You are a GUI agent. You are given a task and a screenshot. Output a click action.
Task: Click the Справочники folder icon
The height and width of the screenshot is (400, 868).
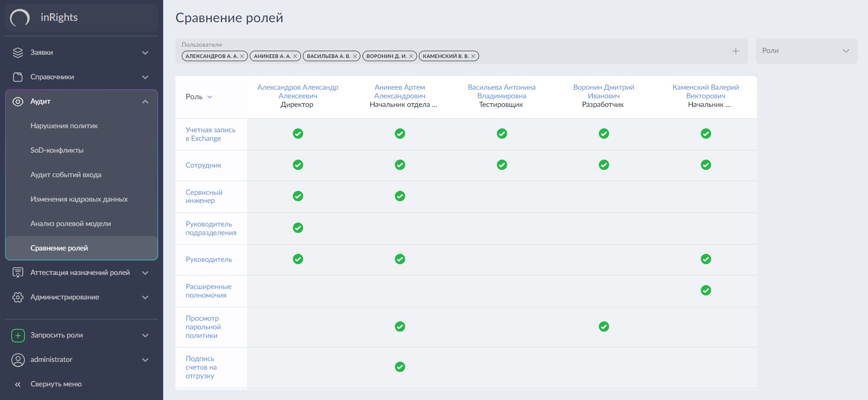[18, 77]
